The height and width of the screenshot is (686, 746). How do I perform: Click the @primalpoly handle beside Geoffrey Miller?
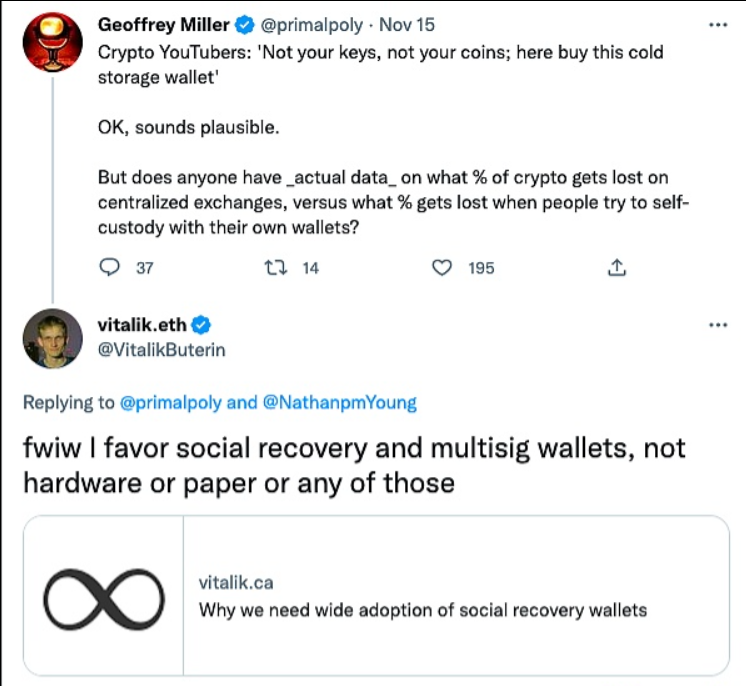pos(311,25)
